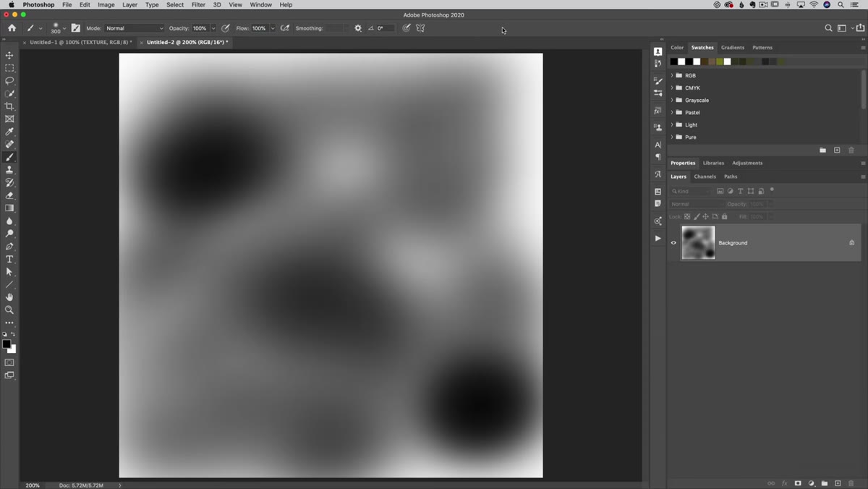This screenshot has height=489, width=868.
Task: Select the Pen tool
Action: (x=9, y=247)
